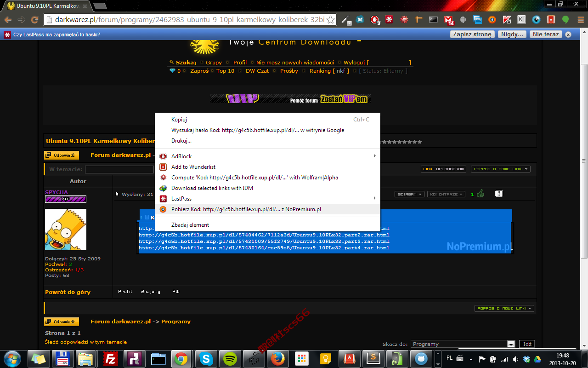This screenshot has height=368, width=588.
Task: Open Firefox from the taskbar
Action: click(277, 359)
